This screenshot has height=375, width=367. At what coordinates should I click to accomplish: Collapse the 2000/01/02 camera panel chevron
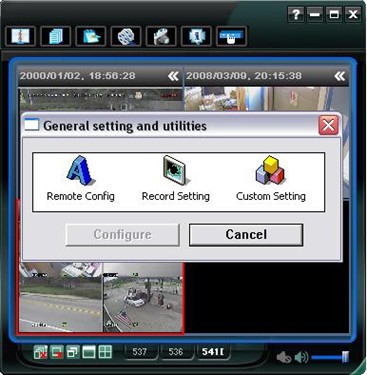pos(173,76)
